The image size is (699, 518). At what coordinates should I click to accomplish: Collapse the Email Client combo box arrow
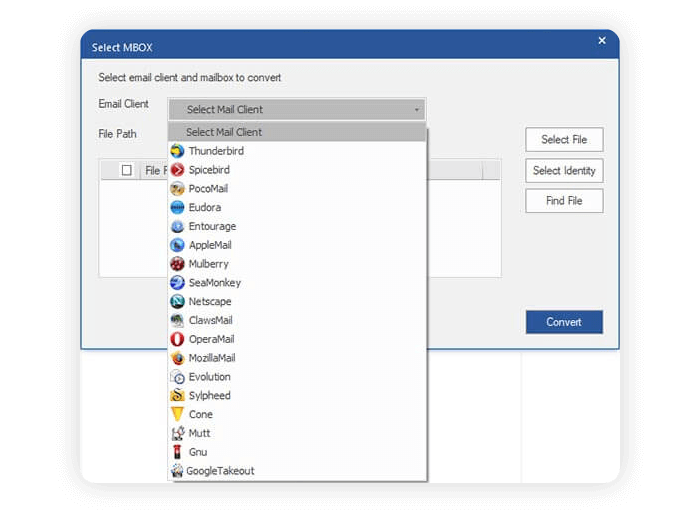point(417,110)
